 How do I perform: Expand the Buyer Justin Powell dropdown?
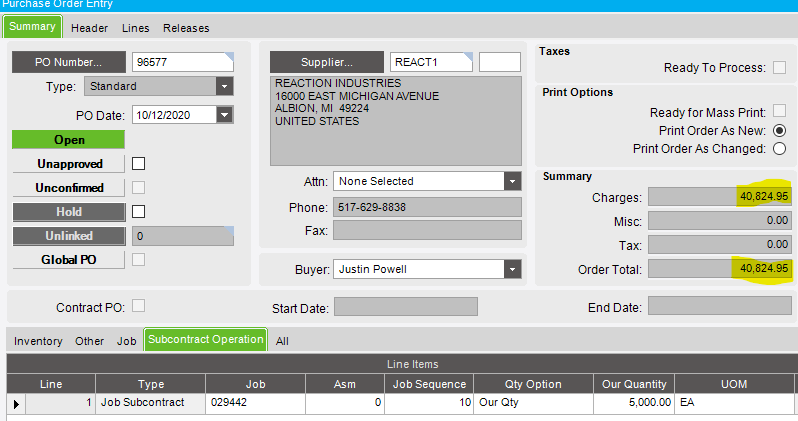click(512, 269)
